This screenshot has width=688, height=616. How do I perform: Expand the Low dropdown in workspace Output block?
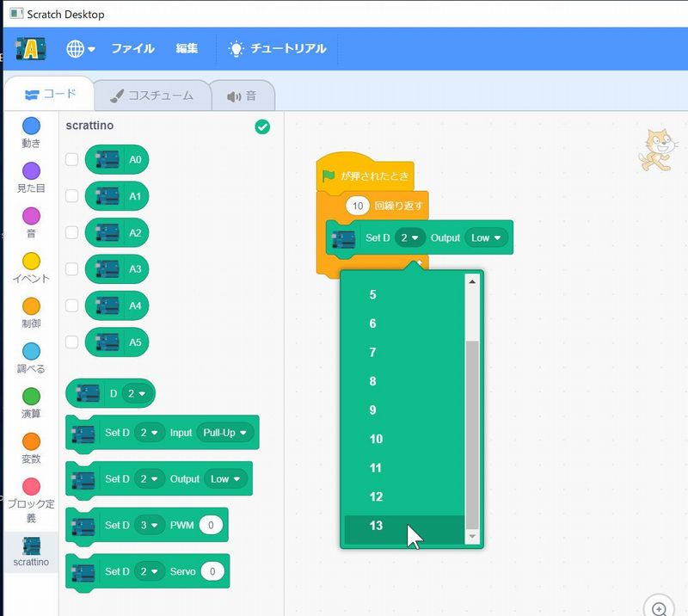pos(487,237)
